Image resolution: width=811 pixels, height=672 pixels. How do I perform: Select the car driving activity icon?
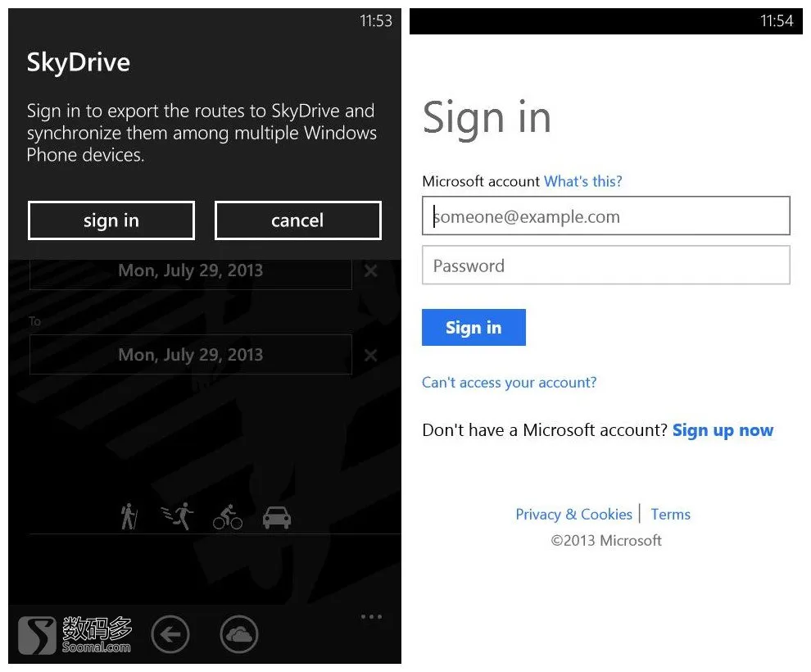tap(277, 517)
